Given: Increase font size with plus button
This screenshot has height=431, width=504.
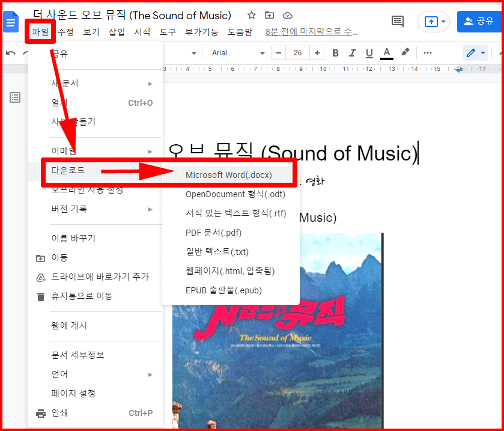Looking at the screenshot, I should tap(317, 53).
